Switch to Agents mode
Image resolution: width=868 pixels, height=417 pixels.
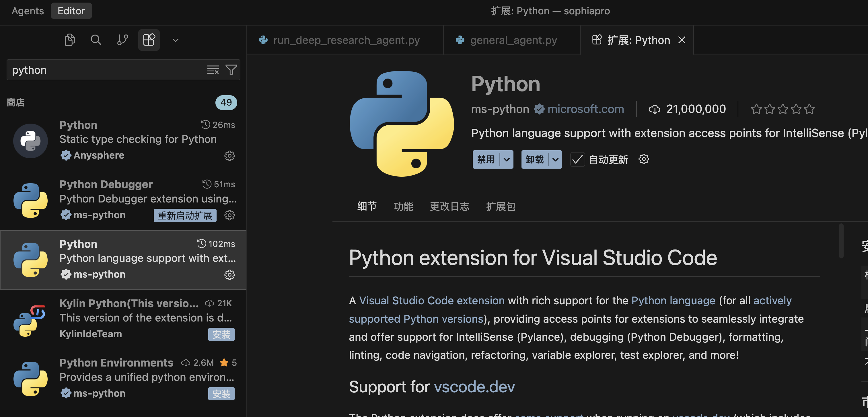point(28,11)
